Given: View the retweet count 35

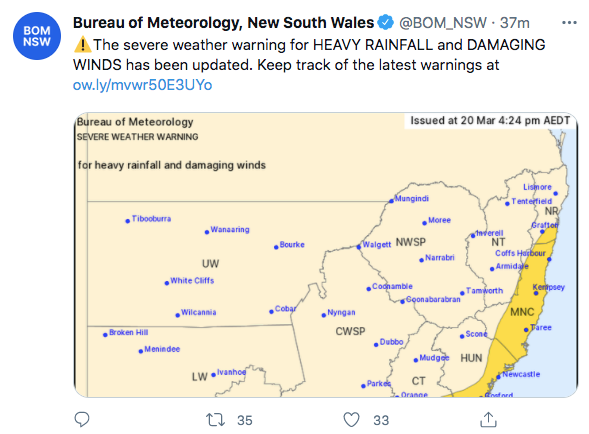Looking at the screenshot, I should point(245,420).
